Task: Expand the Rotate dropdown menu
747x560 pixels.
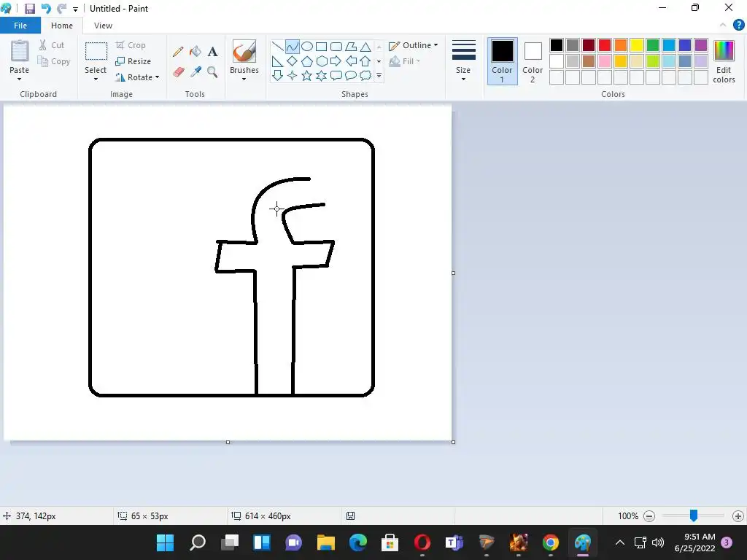Action: 158,77
